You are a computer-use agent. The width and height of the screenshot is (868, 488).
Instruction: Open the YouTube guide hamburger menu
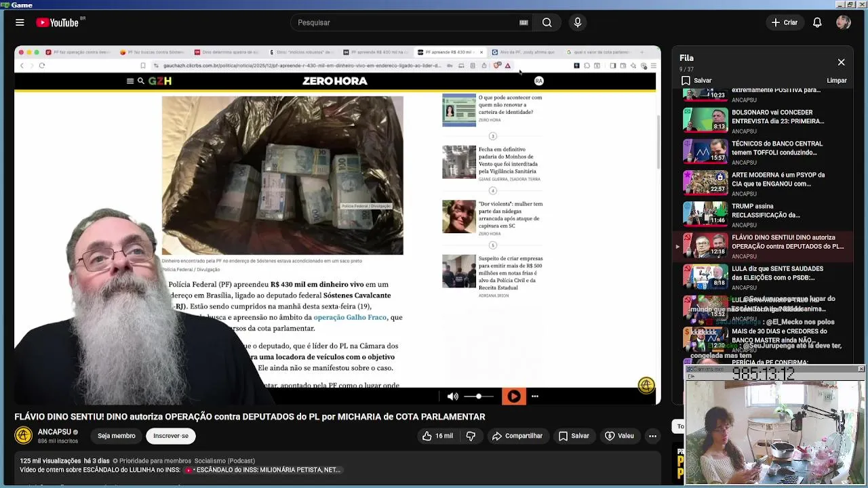[20, 22]
